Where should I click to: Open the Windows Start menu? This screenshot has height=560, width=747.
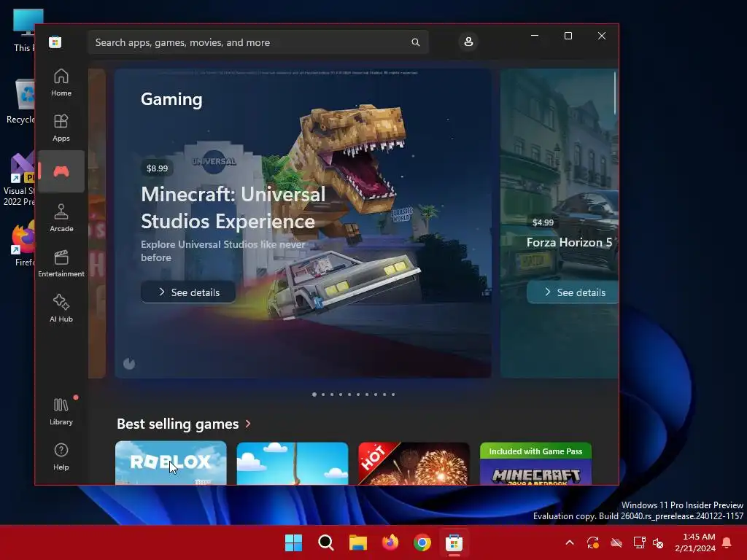(x=293, y=542)
